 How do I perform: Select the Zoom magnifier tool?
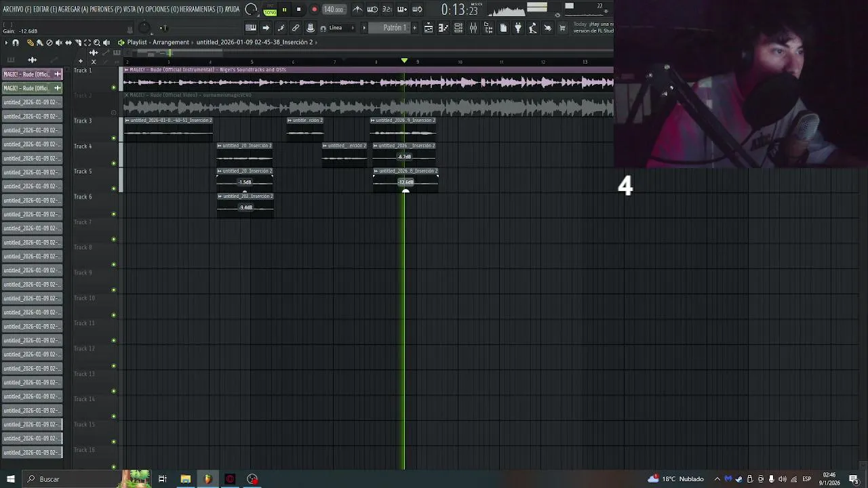[96, 43]
